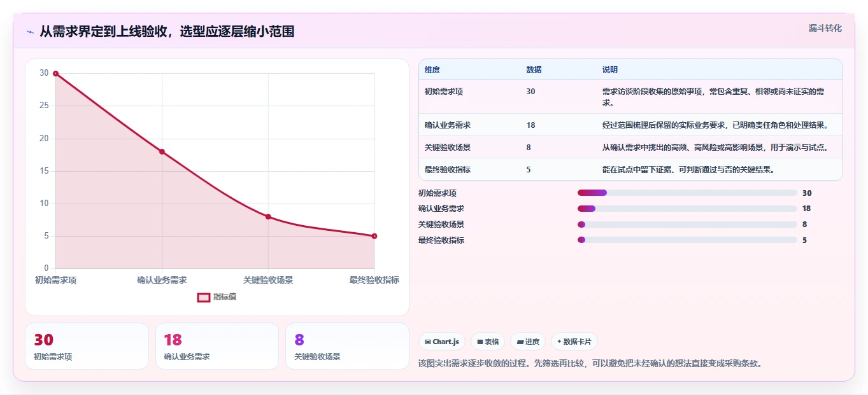
Task: Click the y-axis tick label 20
Action: 44,138
